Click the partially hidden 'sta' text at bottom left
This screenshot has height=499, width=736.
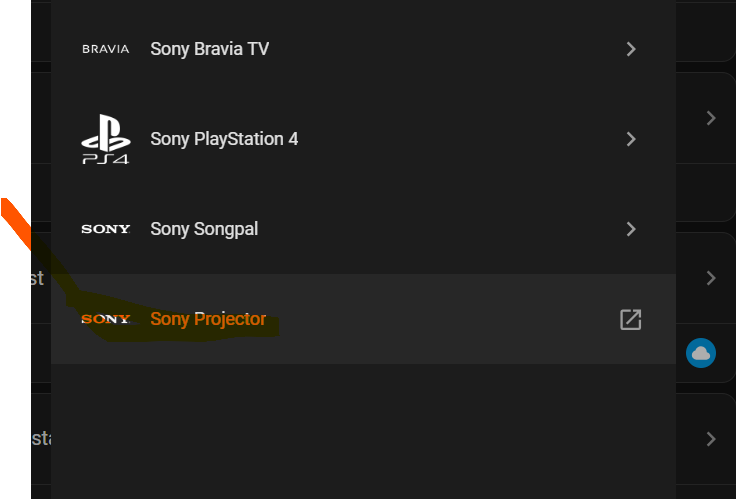41,438
